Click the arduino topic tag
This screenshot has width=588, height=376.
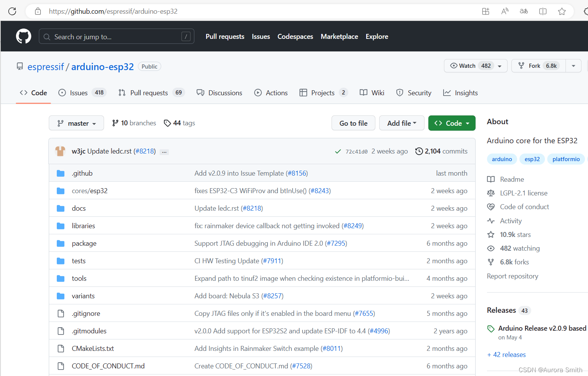pyautogui.click(x=502, y=159)
